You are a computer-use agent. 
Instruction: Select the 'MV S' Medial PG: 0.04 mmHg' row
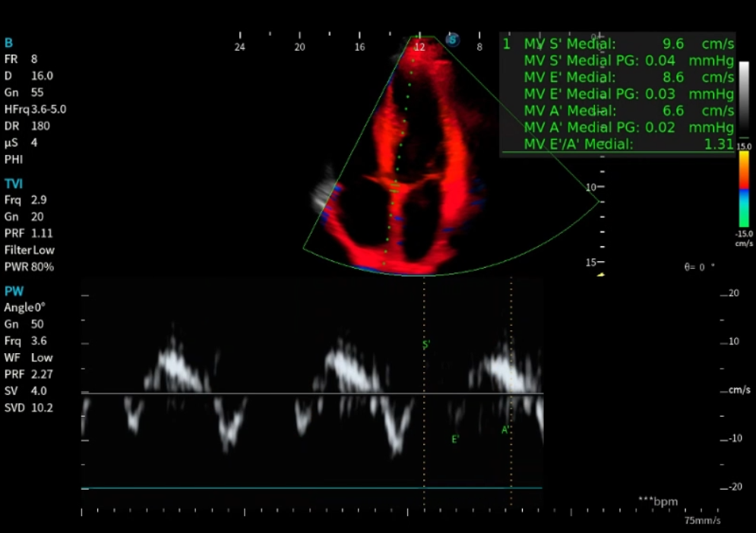point(628,61)
